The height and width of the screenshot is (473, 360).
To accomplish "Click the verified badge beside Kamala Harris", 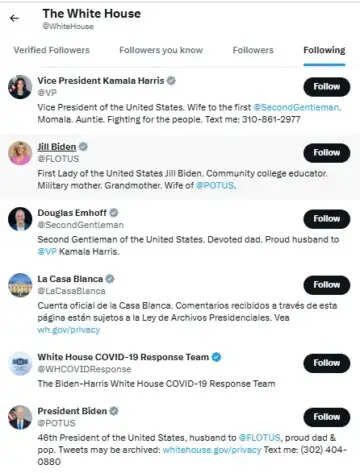I will [171, 81].
